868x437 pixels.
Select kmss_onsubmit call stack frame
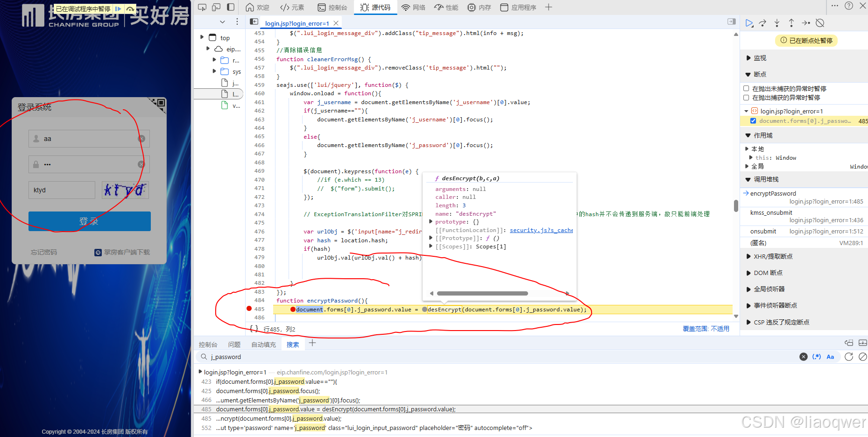804,216
